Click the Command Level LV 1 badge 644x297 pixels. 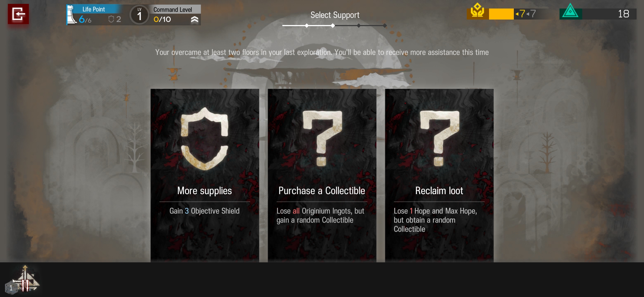pyautogui.click(x=140, y=15)
